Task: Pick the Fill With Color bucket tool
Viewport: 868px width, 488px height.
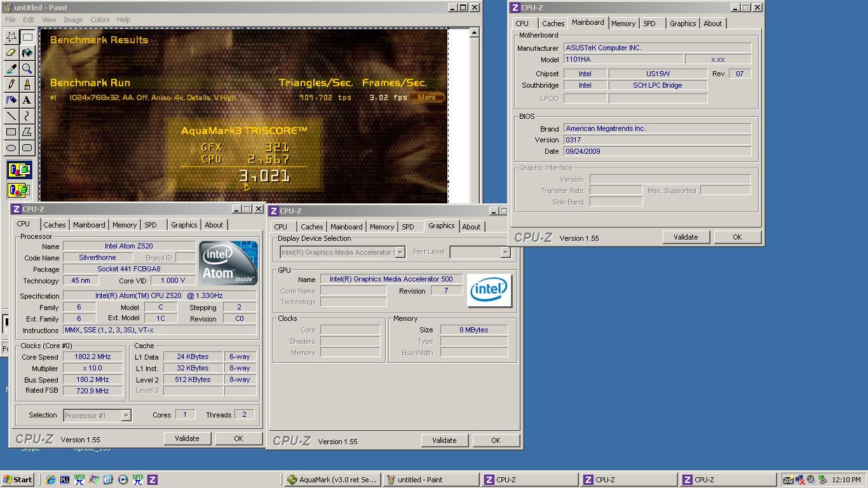Action: tap(27, 53)
